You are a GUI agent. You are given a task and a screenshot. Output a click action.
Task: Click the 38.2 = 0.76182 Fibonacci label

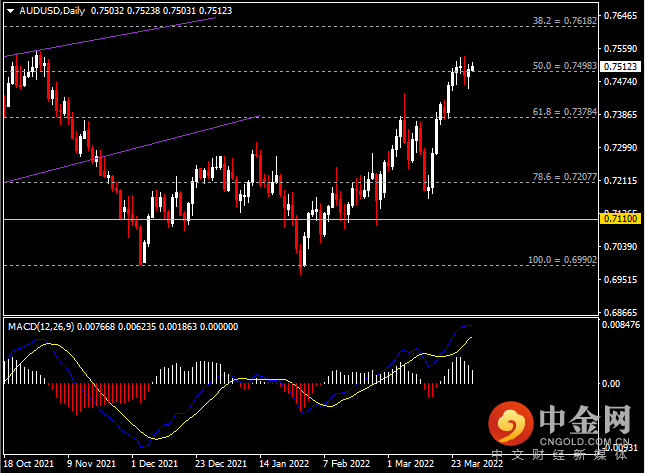564,21
